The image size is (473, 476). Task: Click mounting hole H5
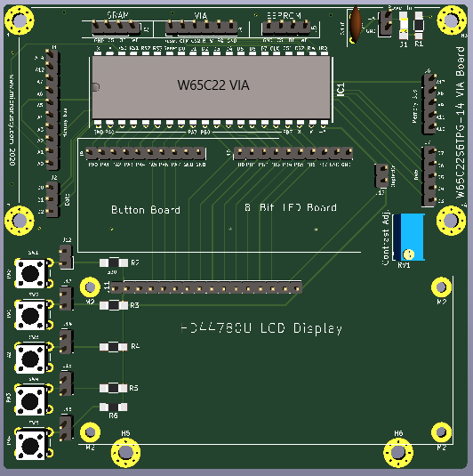(125, 452)
